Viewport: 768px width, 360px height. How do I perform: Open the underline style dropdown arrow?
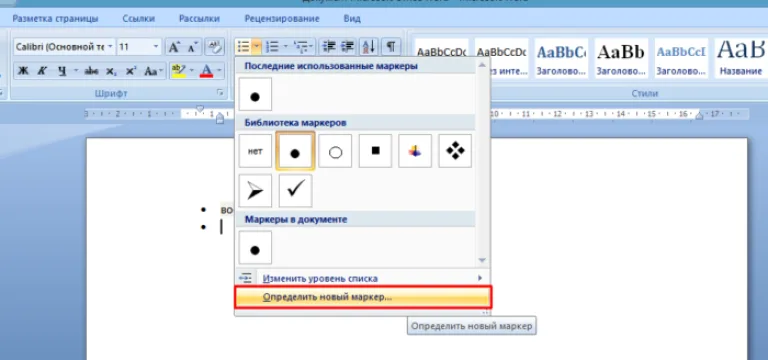75,71
